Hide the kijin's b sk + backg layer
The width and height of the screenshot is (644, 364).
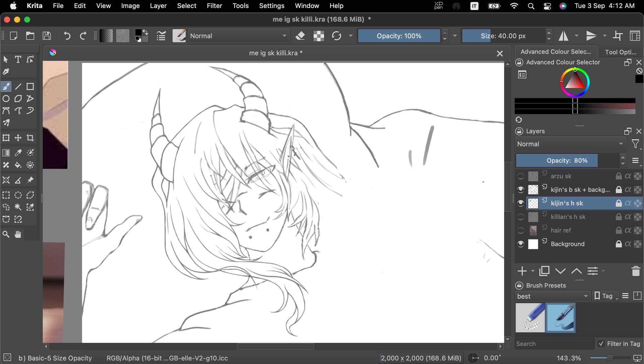pyautogui.click(x=521, y=190)
